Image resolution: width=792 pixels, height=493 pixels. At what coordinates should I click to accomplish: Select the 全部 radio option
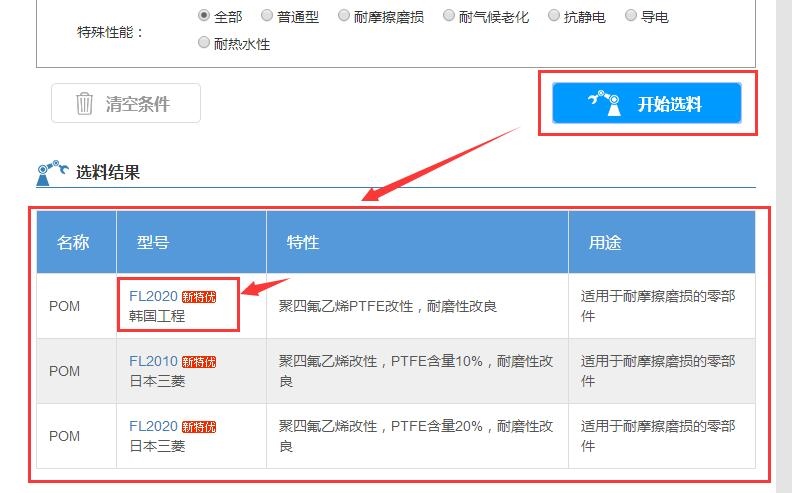(x=204, y=16)
